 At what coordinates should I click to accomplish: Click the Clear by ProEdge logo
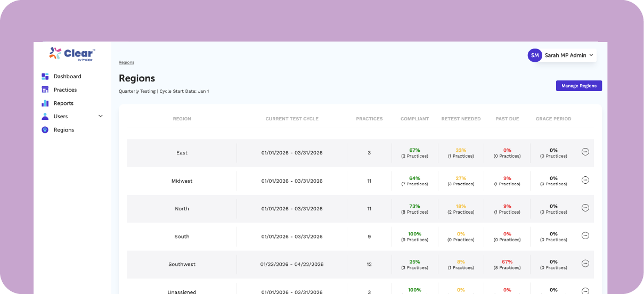[72, 54]
